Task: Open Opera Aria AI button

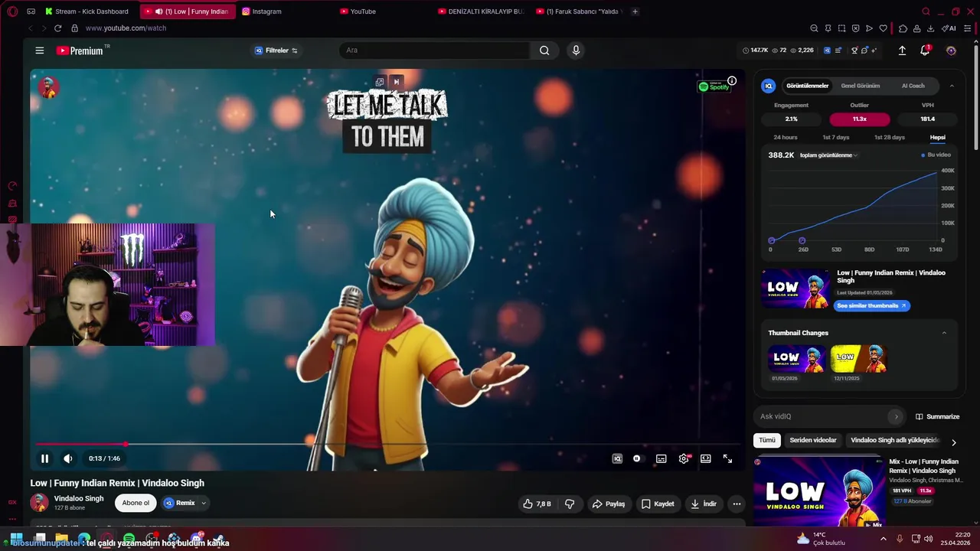Action: [950, 28]
